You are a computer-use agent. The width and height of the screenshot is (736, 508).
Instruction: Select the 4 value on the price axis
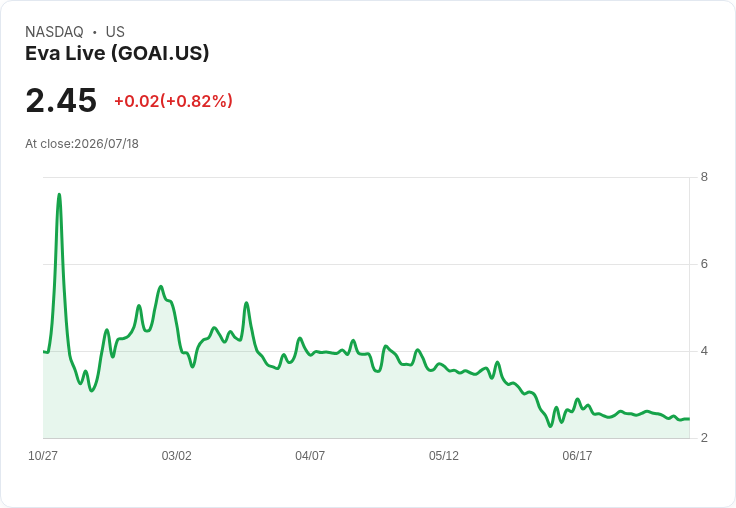(704, 351)
